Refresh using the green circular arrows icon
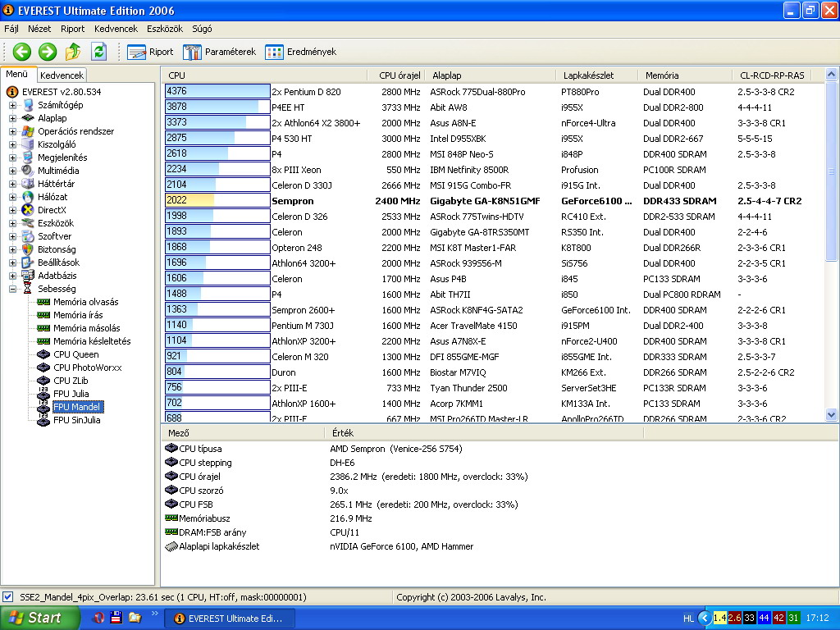This screenshot has width=840, height=630. coord(98,52)
